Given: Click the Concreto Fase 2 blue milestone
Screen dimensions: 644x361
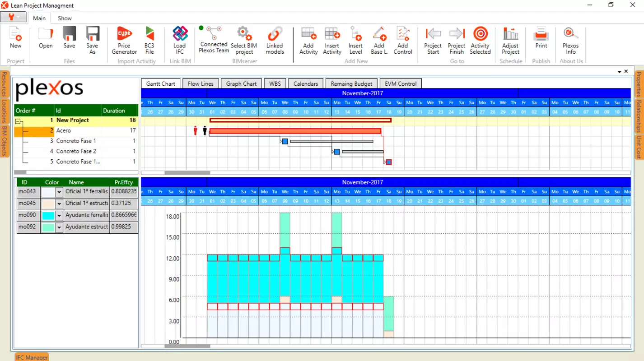Looking at the screenshot, I should [x=337, y=152].
